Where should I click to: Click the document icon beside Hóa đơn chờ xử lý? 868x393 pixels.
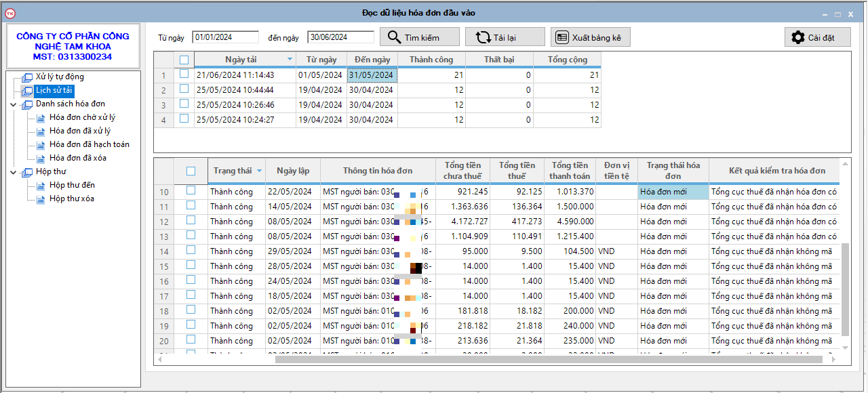[41, 118]
